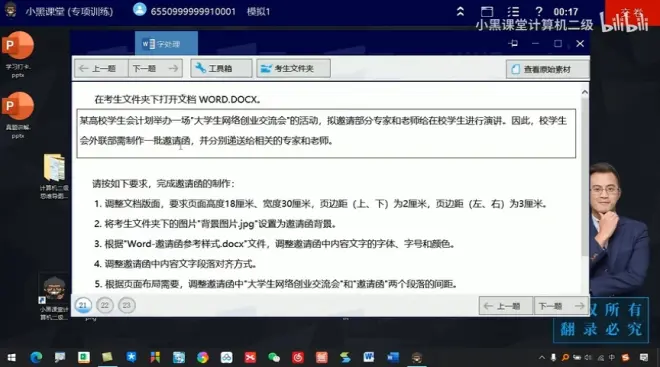Image resolution: width=660 pixels, height=367 pixels.
Task: Click the framed screenshot tool taskbar icon
Action: click(179, 357)
